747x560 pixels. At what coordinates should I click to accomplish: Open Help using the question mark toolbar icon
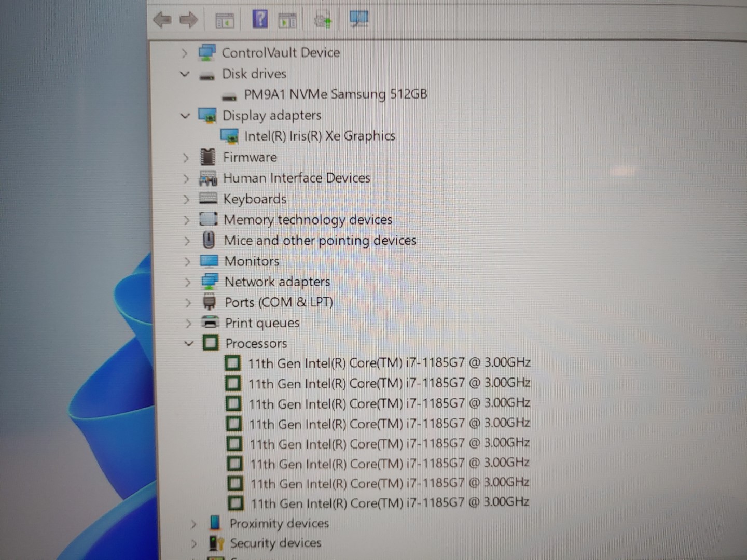click(x=260, y=19)
